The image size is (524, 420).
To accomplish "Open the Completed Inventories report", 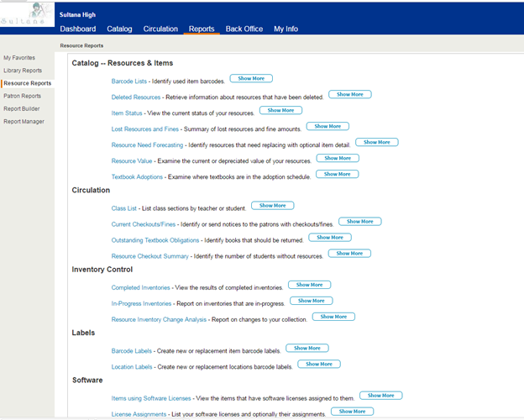I will (141, 288).
